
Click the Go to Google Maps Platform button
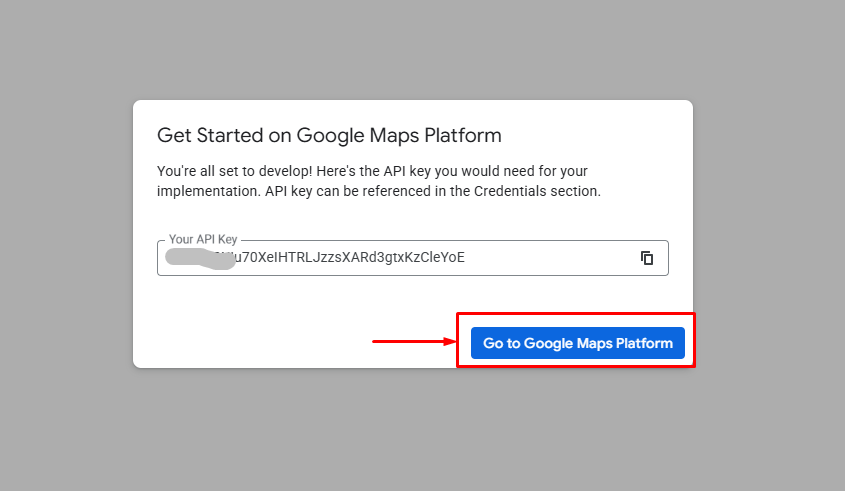coord(577,343)
